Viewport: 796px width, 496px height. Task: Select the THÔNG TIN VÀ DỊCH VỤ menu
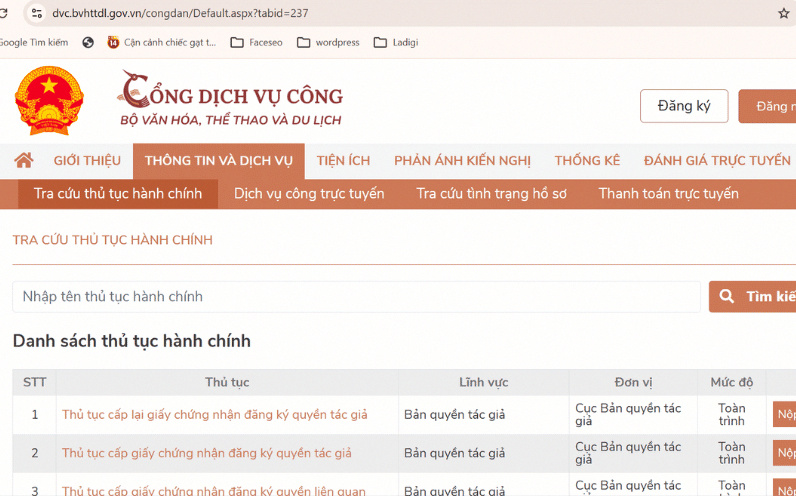click(x=219, y=161)
